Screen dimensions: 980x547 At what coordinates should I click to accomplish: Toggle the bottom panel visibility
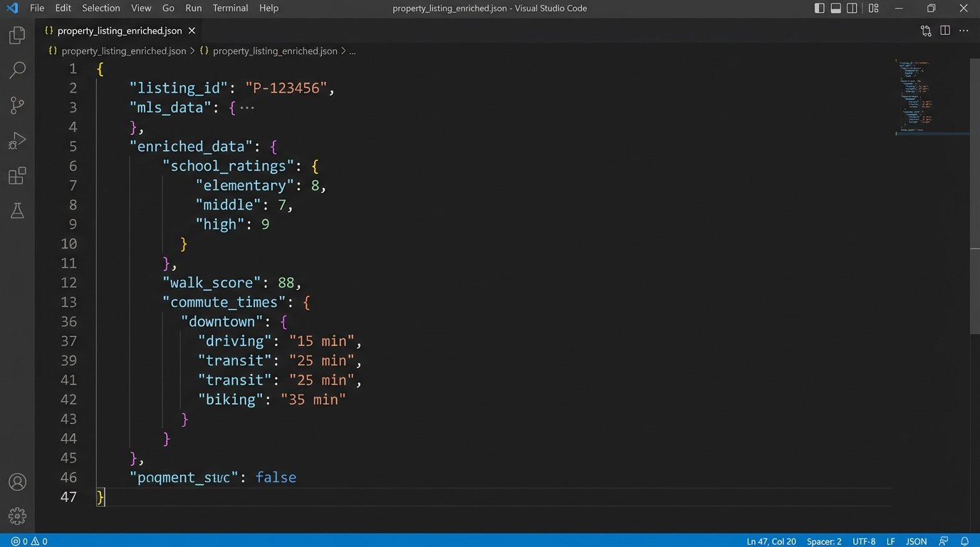tap(835, 9)
